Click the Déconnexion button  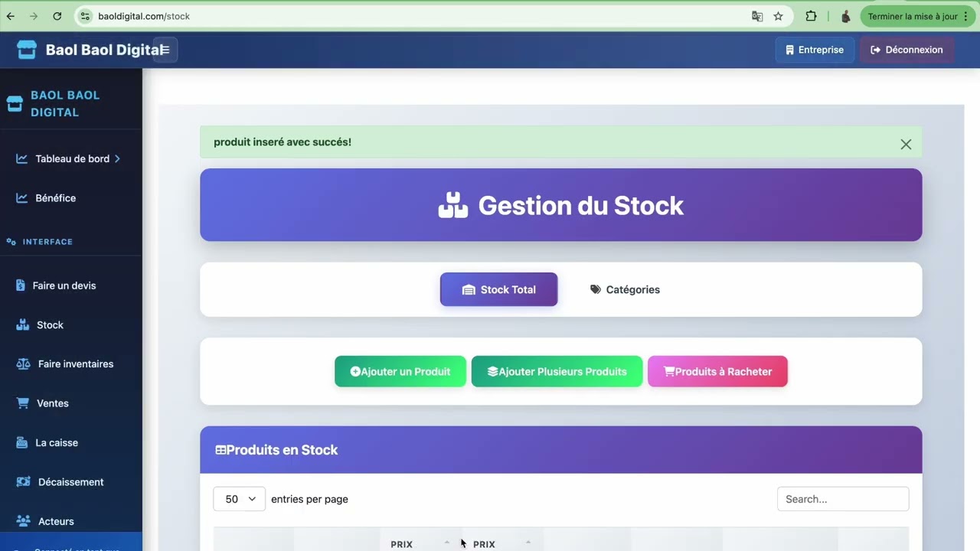tap(906, 50)
